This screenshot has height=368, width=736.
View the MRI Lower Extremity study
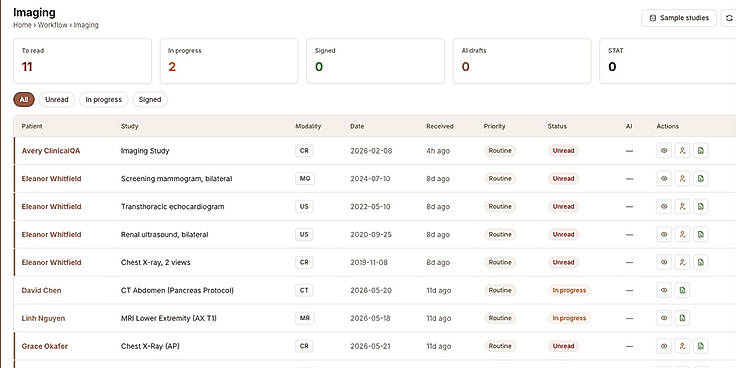pyautogui.click(x=664, y=318)
